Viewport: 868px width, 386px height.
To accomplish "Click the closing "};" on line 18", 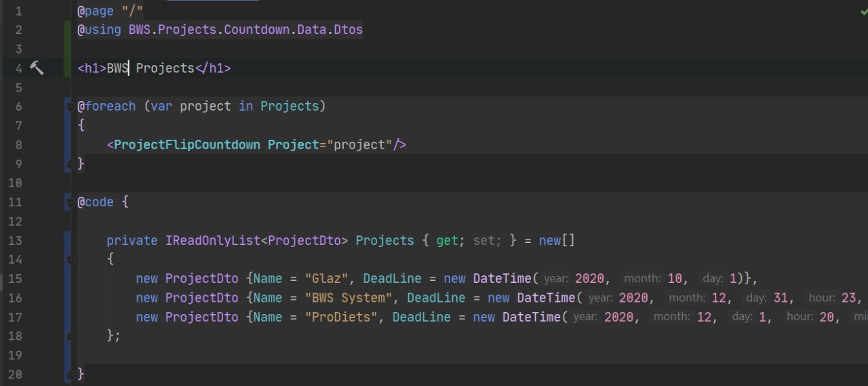I will (x=114, y=336).
